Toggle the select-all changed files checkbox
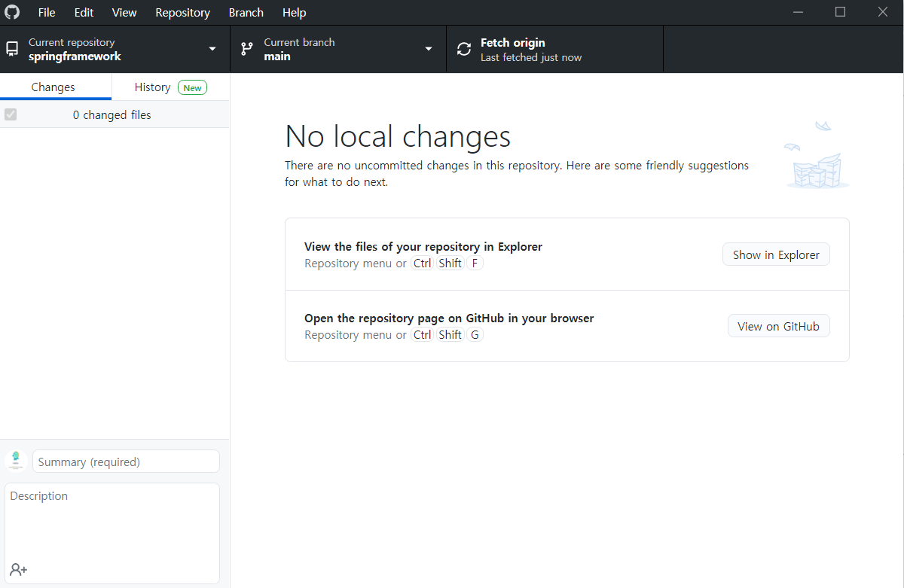 (11, 114)
